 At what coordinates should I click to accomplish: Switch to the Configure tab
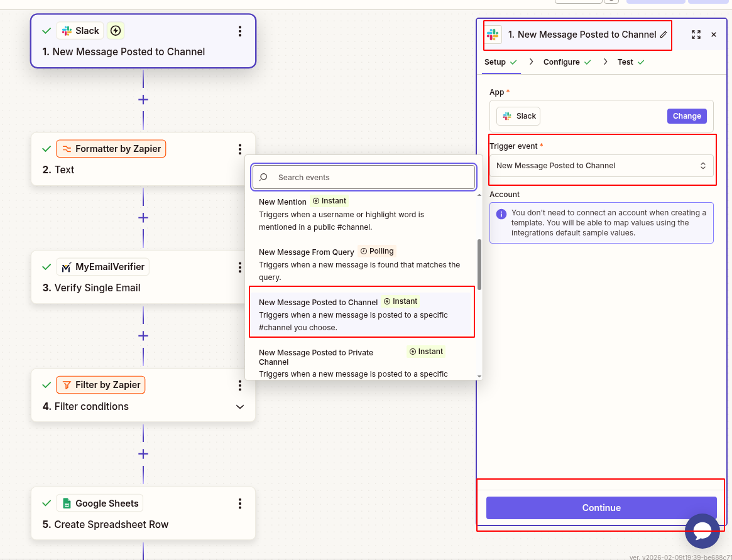[562, 62]
